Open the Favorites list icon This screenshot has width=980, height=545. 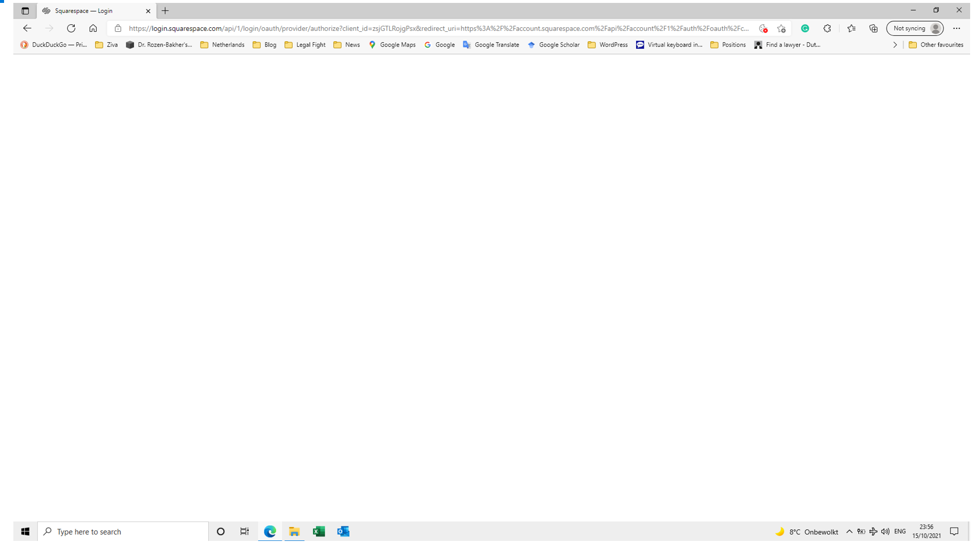click(x=851, y=28)
